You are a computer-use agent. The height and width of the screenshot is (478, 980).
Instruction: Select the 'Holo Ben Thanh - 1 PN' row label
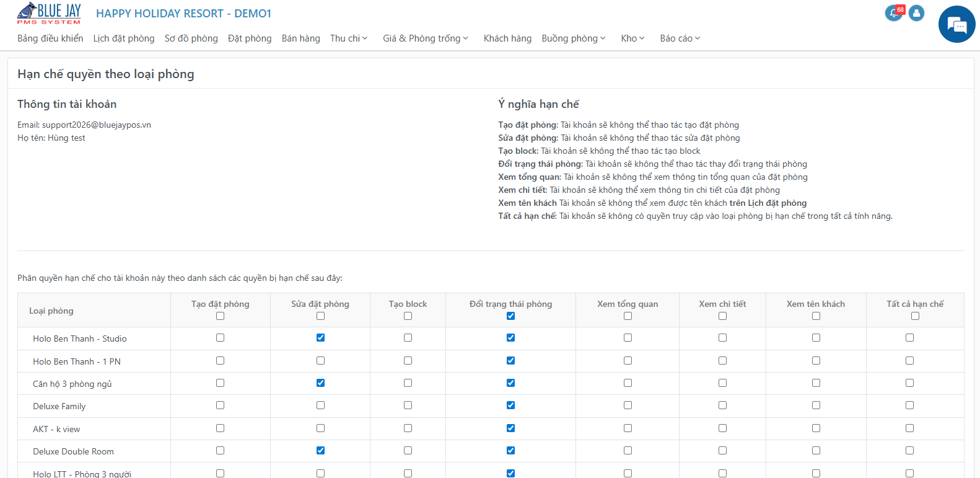[x=77, y=361]
